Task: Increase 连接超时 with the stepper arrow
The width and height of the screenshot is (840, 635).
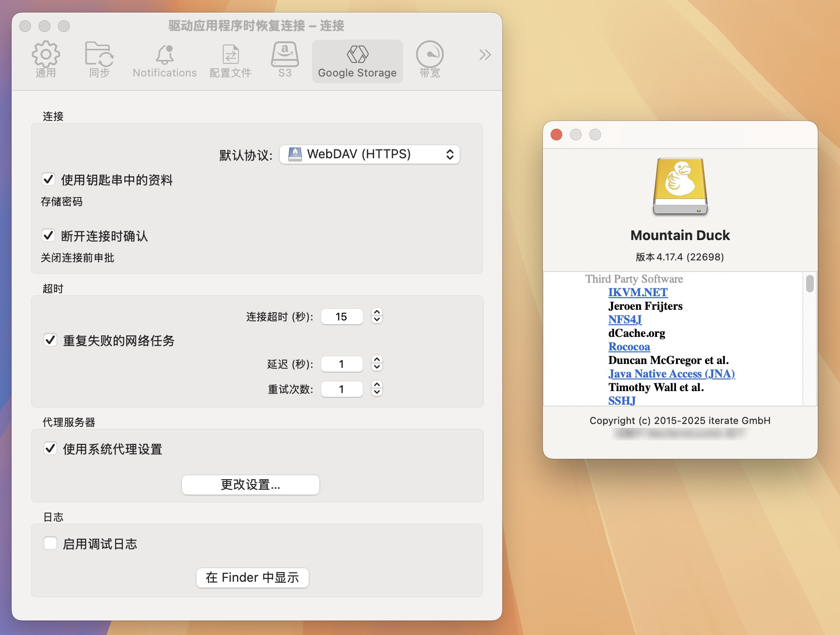Action: pyautogui.click(x=376, y=313)
